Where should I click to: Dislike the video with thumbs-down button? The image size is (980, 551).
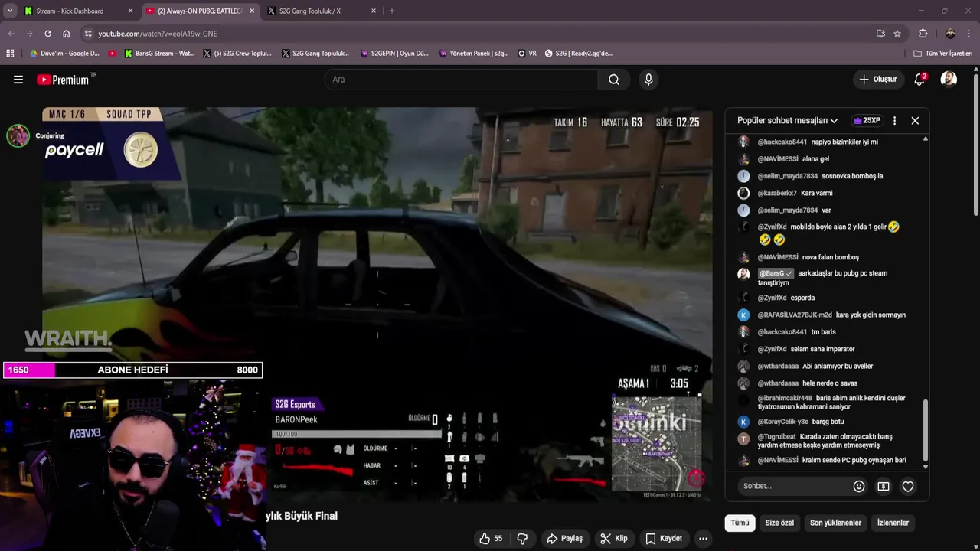click(522, 539)
